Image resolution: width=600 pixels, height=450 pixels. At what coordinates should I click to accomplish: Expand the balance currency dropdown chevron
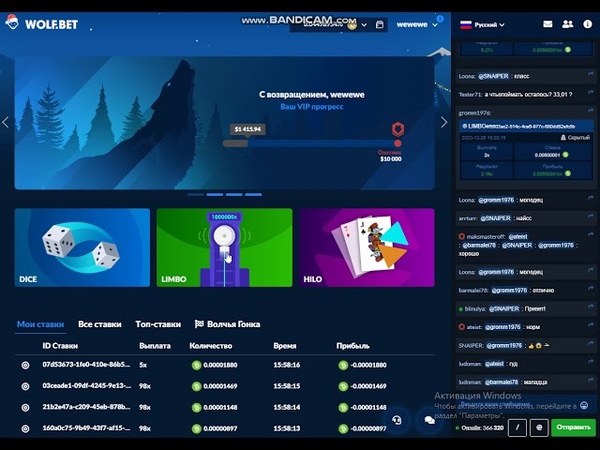(364, 25)
